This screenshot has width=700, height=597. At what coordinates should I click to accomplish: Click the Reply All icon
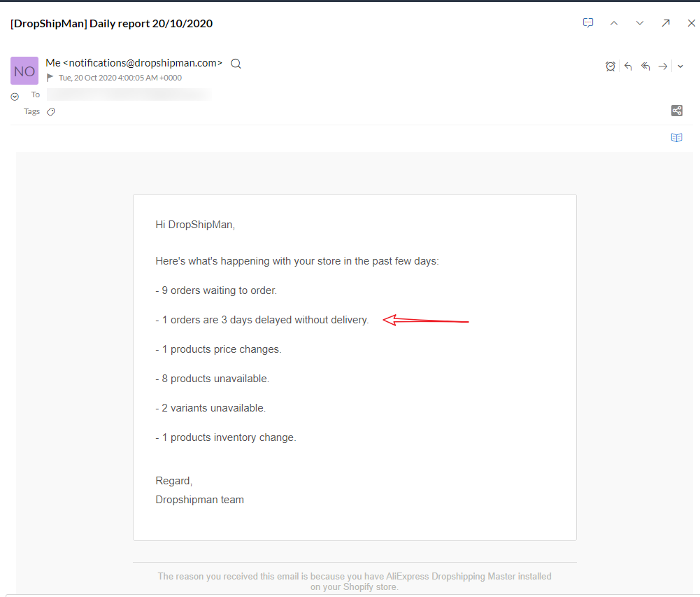645,66
